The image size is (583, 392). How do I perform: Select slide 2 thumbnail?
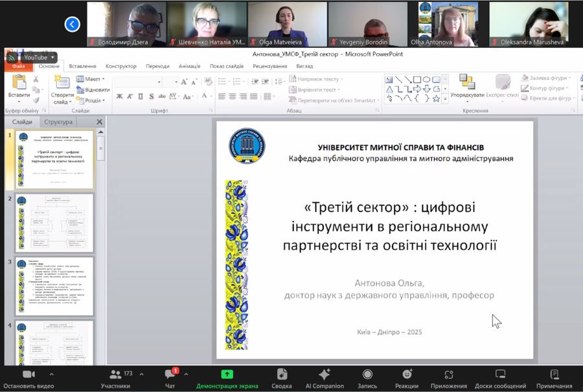coord(54,222)
